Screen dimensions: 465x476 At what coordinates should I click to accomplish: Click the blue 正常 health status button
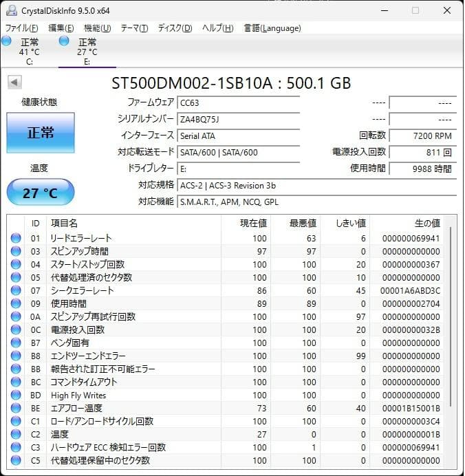point(41,133)
